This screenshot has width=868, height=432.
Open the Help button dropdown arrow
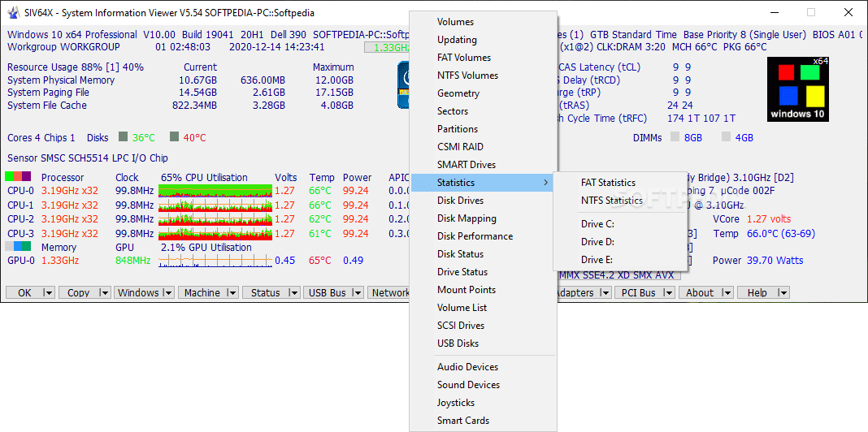click(x=783, y=293)
